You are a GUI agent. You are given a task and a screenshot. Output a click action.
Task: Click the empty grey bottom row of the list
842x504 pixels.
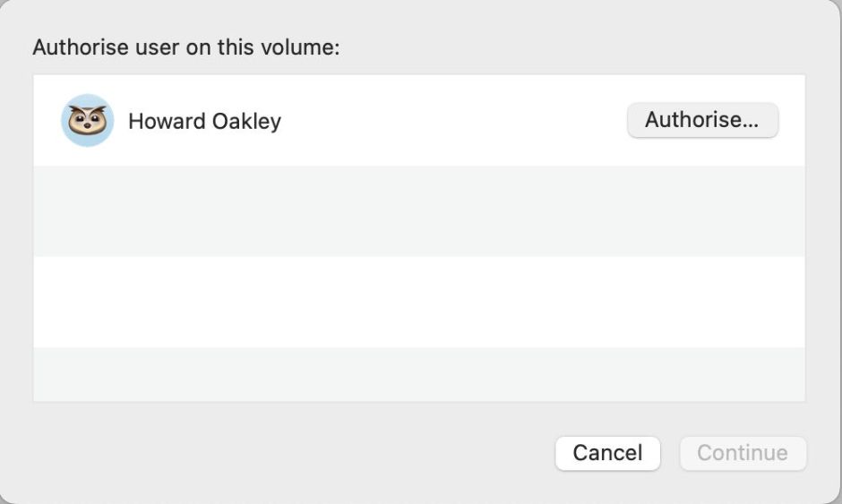point(418,374)
